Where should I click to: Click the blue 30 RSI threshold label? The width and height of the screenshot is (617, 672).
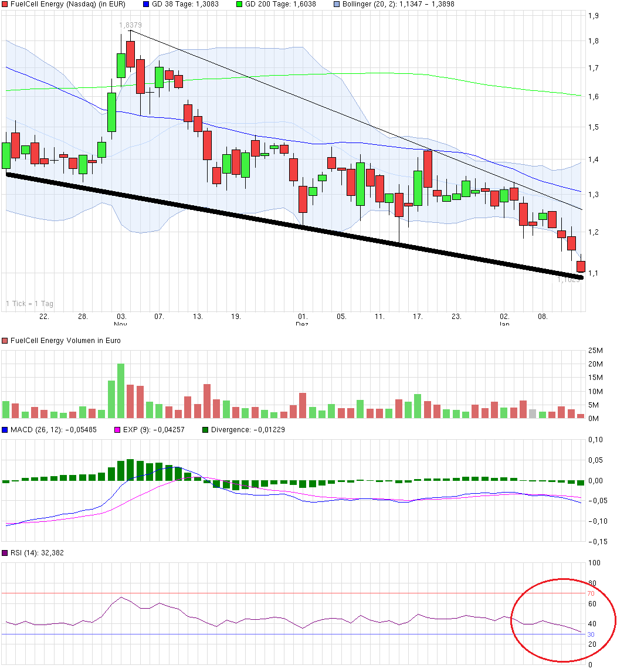coord(591,634)
